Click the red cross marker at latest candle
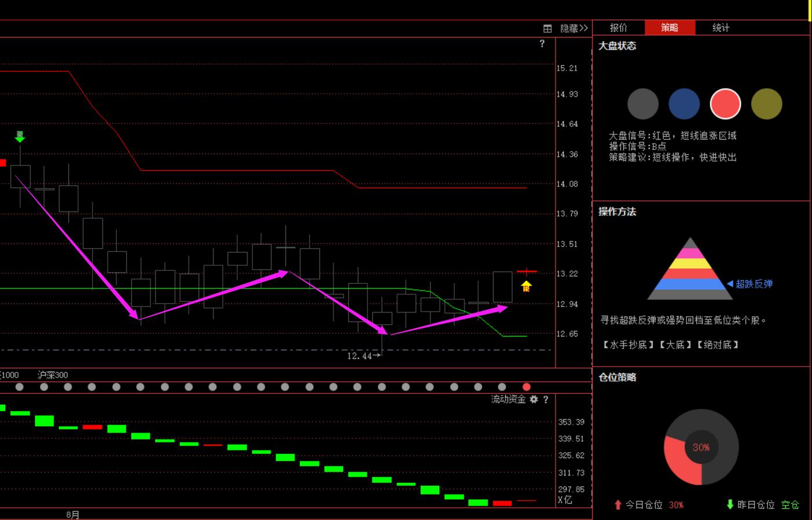812x520 pixels. coord(527,271)
